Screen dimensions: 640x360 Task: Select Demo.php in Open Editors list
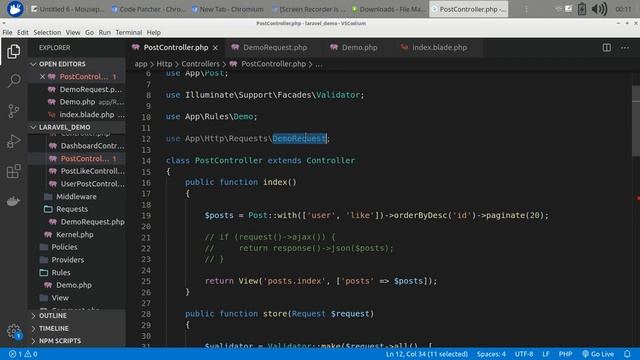(x=77, y=102)
